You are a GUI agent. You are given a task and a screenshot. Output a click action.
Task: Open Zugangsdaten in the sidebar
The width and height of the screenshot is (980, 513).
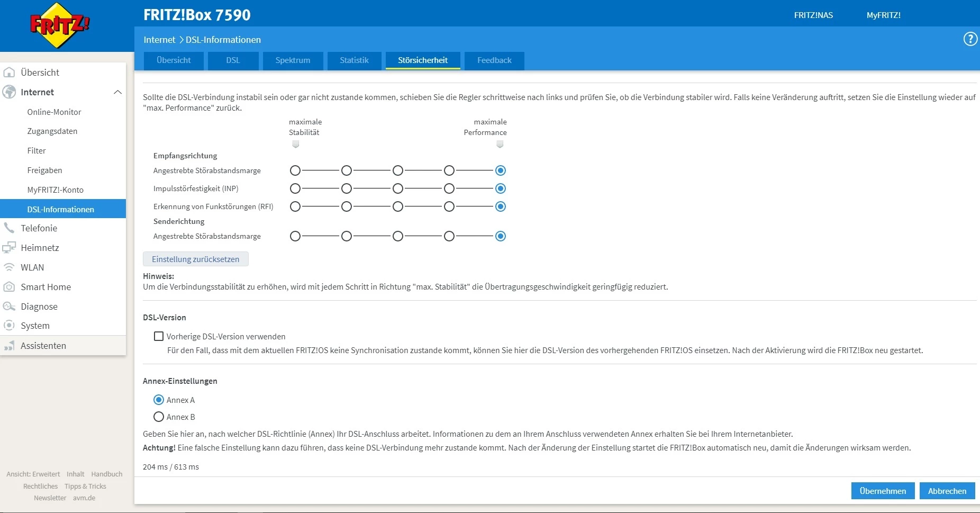pyautogui.click(x=63, y=131)
